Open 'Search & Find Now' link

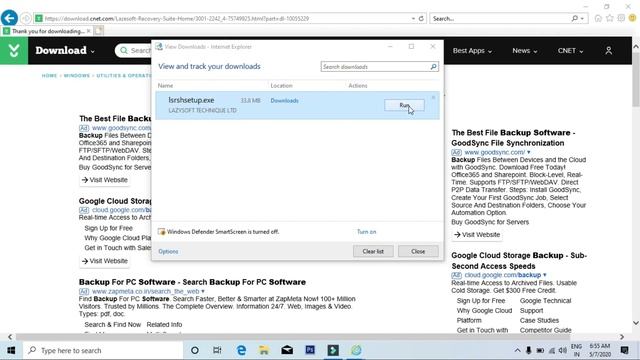(112, 324)
